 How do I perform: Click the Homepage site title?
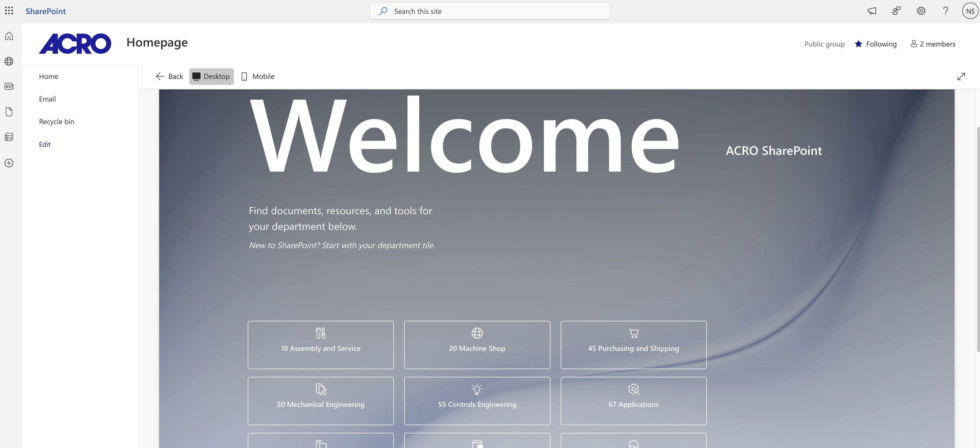[157, 42]
